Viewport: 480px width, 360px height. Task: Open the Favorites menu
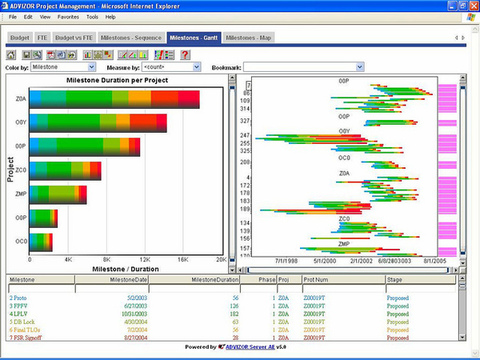coord(68,17)
